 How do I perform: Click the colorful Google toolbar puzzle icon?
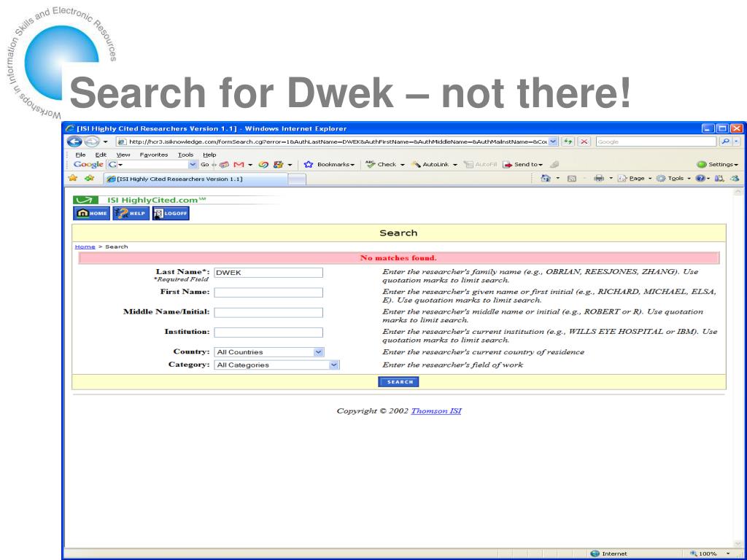pyautogui.click(x=278, y=164)
